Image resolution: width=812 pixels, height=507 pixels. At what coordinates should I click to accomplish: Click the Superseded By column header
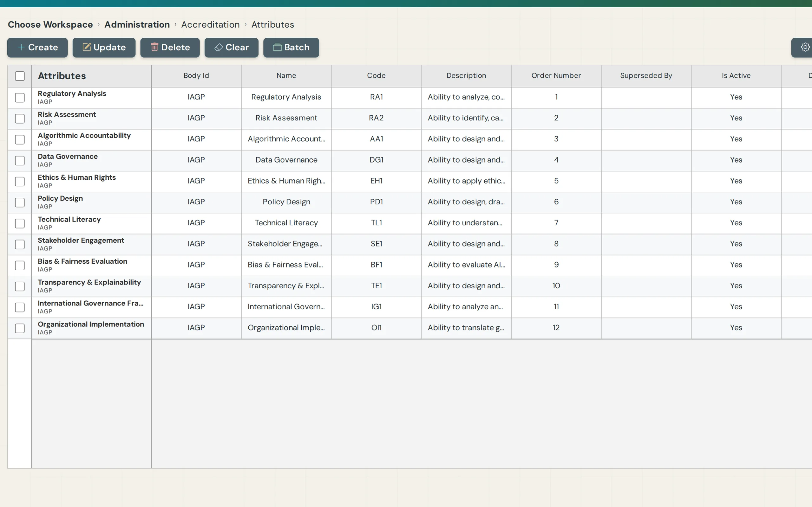(646, 76)
